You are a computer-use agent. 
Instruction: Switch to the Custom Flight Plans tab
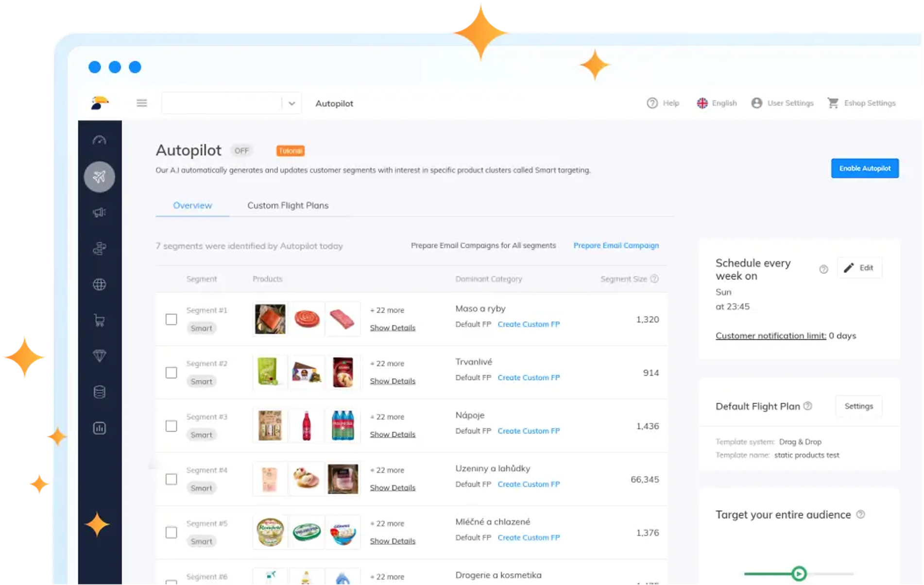288,205
